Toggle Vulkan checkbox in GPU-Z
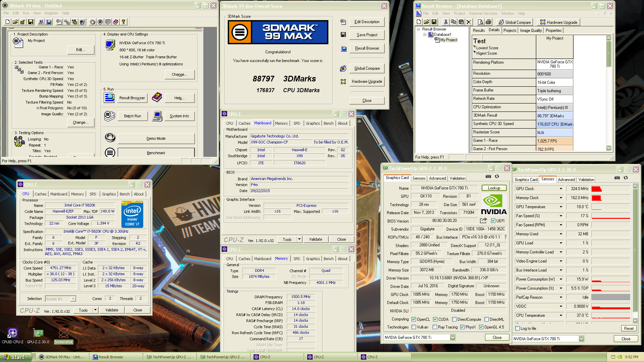Screen dimensions: 644x362 coord(414,327)
